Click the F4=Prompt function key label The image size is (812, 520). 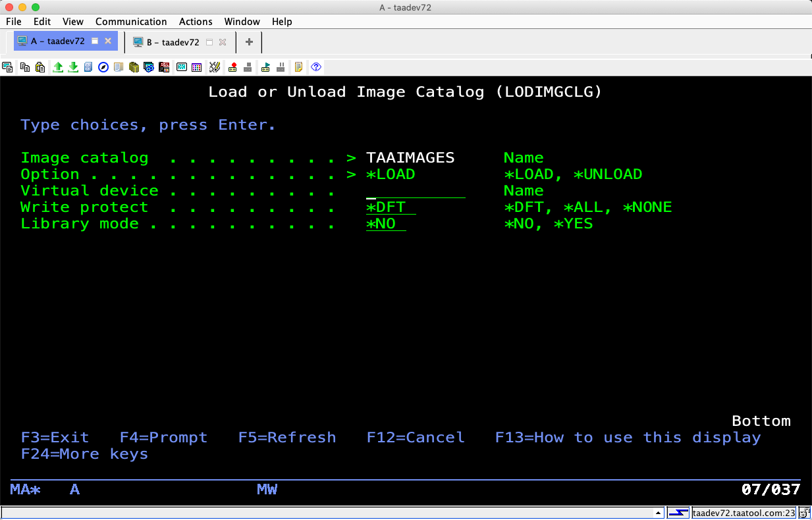coord(163,438)
